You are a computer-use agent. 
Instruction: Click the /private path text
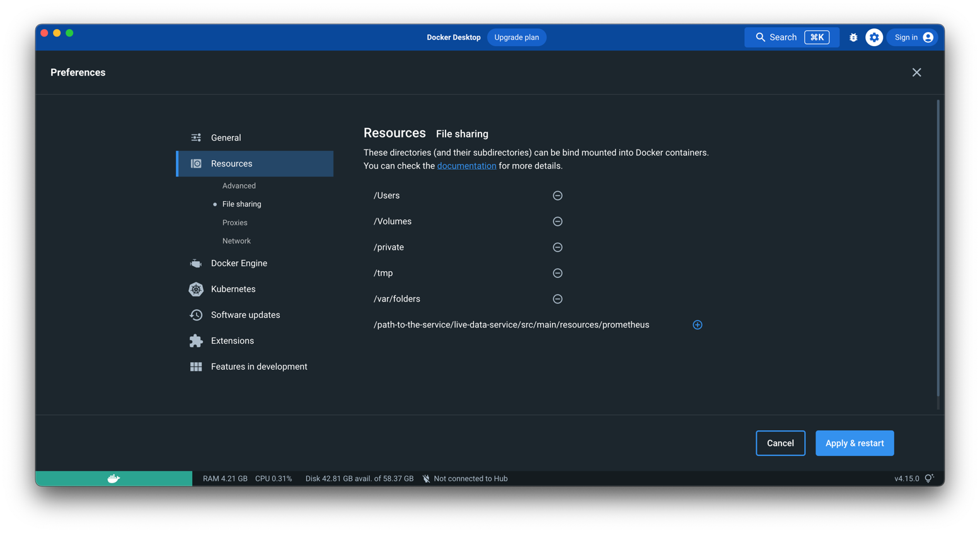tap(388, 247)
